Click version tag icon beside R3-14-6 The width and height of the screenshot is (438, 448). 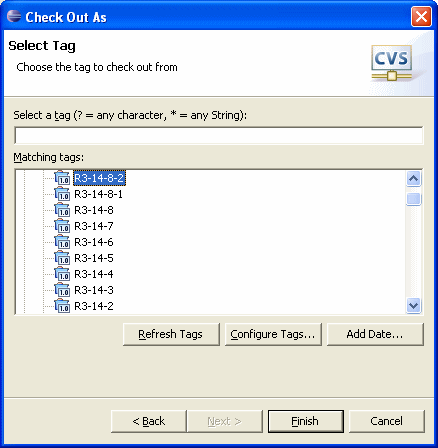click(62, 242)
